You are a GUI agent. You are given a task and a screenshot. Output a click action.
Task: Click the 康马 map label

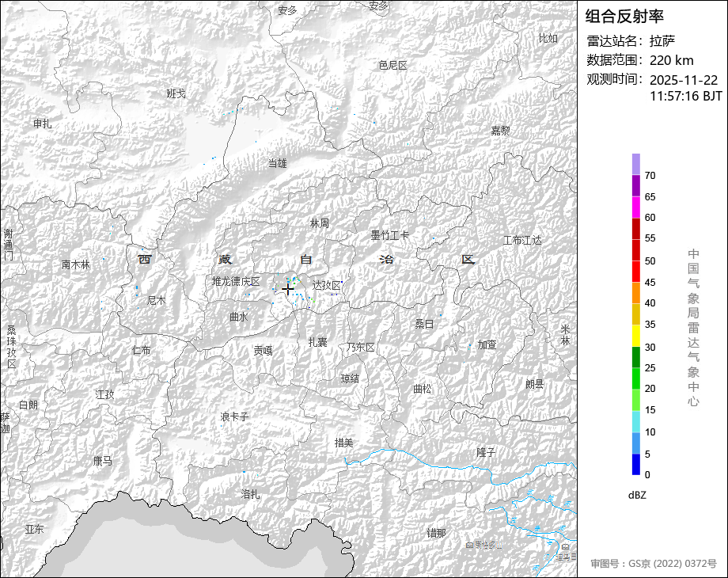102,461
